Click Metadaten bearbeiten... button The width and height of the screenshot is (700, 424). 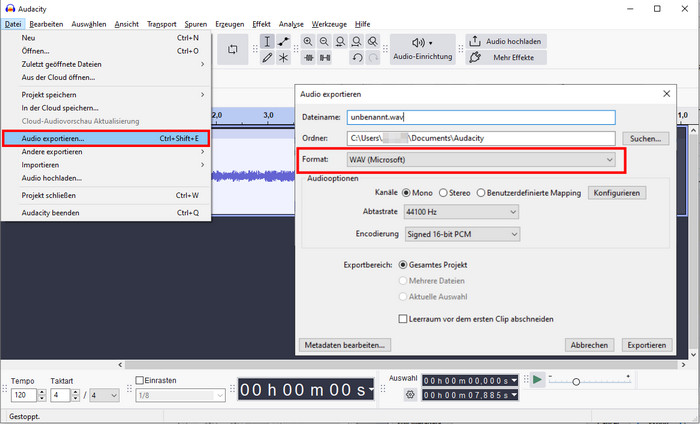pos(345,345)
